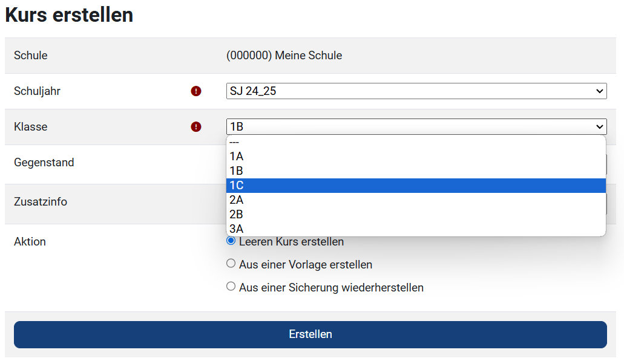Click the "Kurs erstellen" page heading
Viewport: 624px width, 364px height.
(68, 15)
